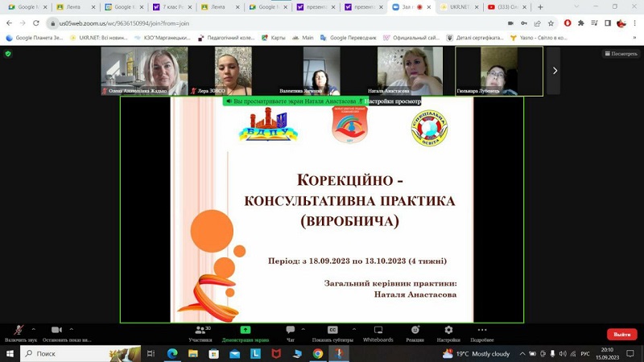Image resolution: width=644 pixels, height=362 pixels.
Task: Open Extensions puzzle icon
Action: coord(580,23)
